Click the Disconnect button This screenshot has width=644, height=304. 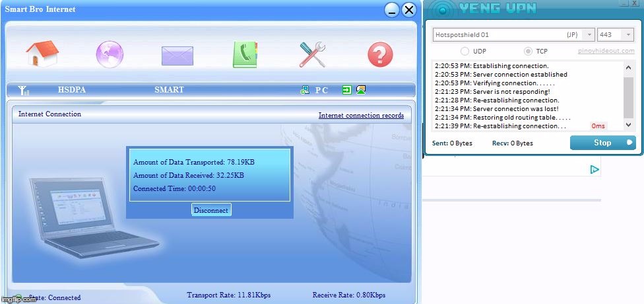coord(211,209)
